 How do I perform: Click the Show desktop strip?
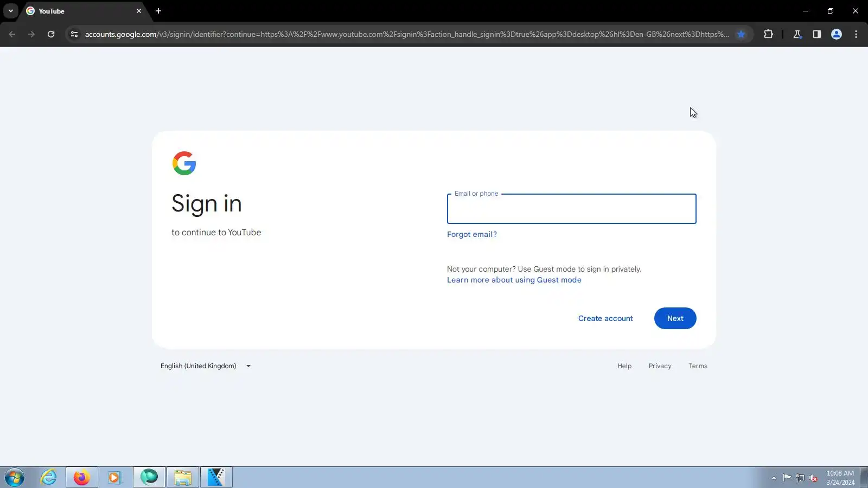point(864,477)
